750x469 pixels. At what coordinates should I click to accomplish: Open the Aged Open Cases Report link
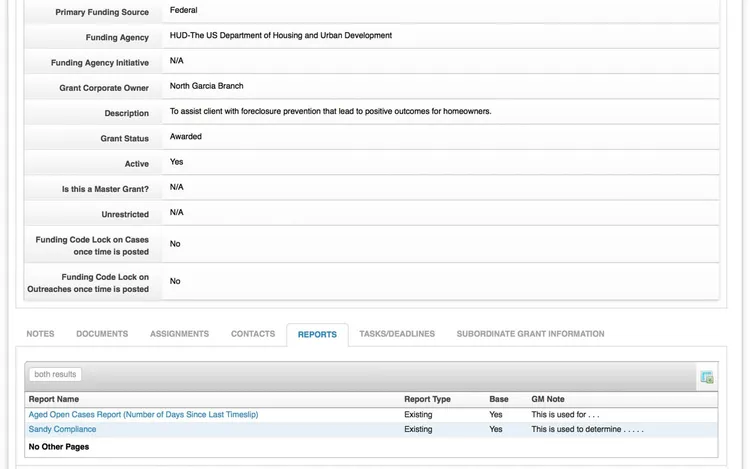tap(143, 414)
